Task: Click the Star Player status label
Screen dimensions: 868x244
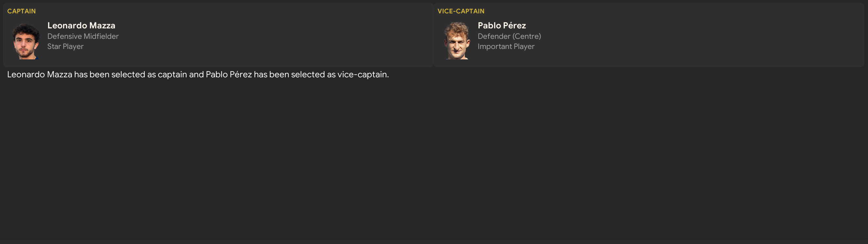Action: pos(65,46)
